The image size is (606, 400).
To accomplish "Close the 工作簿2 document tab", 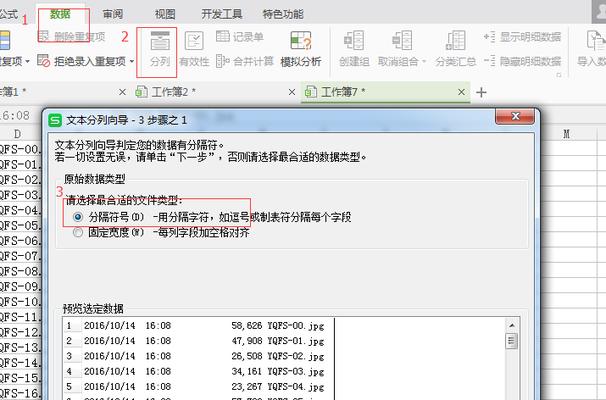I will coord(292,92).
